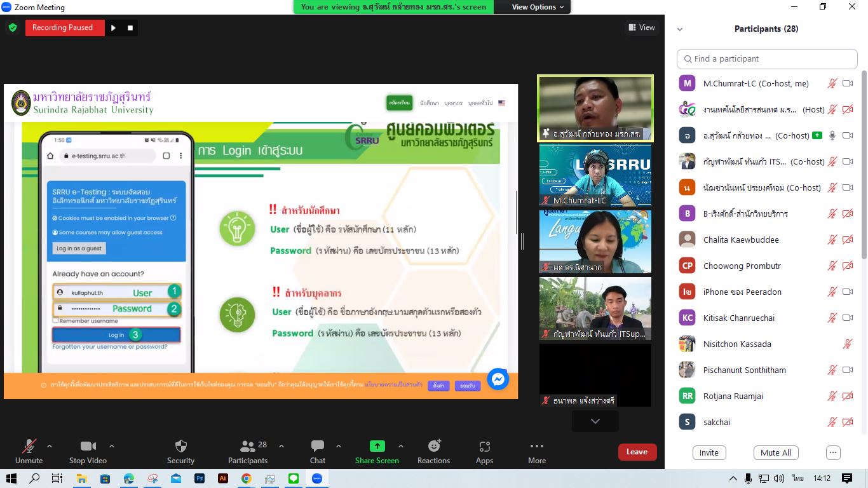This screenshot has height=488, width=868.
Task: Click the Invite button
Action: (x=709, y=452)
